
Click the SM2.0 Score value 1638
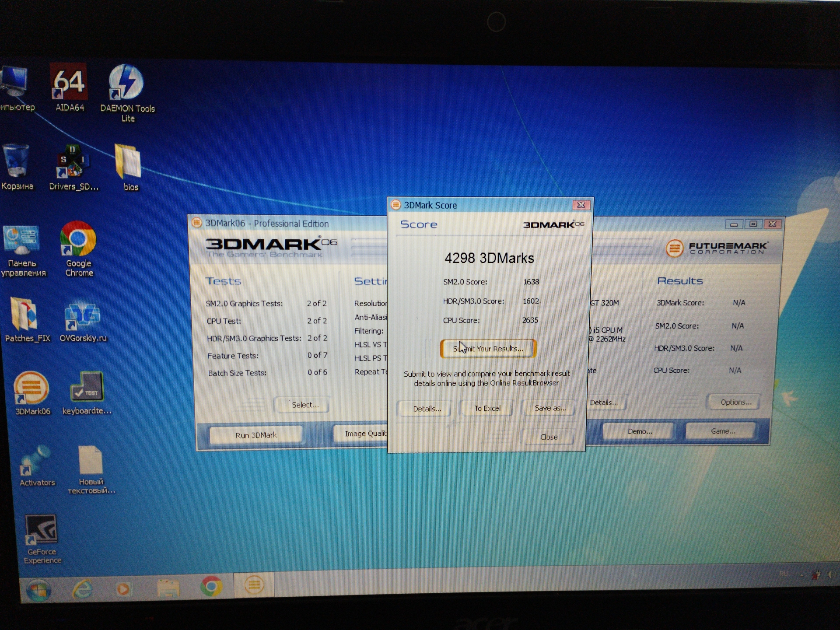pos(531,282)
